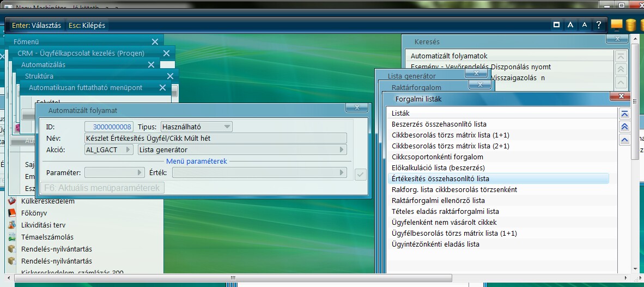This screenshot has width=644, height=287.
Task: Click the smaller font A icon
Action: click(585, 25)
